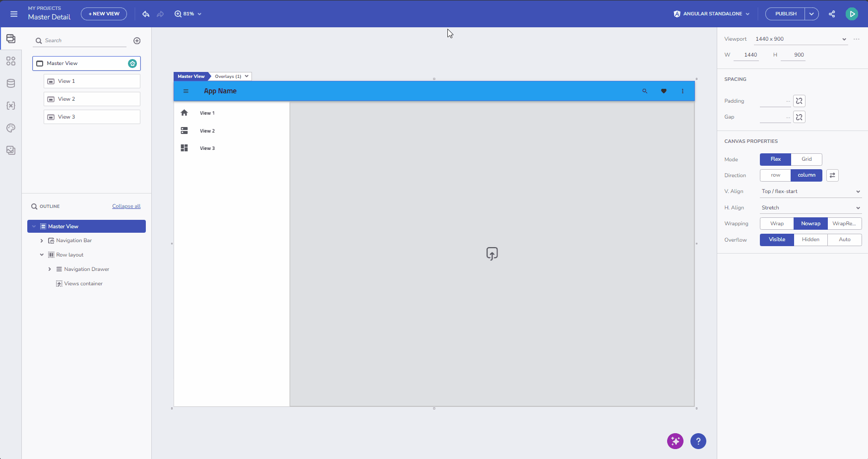Click the viewport width input field

750,55
